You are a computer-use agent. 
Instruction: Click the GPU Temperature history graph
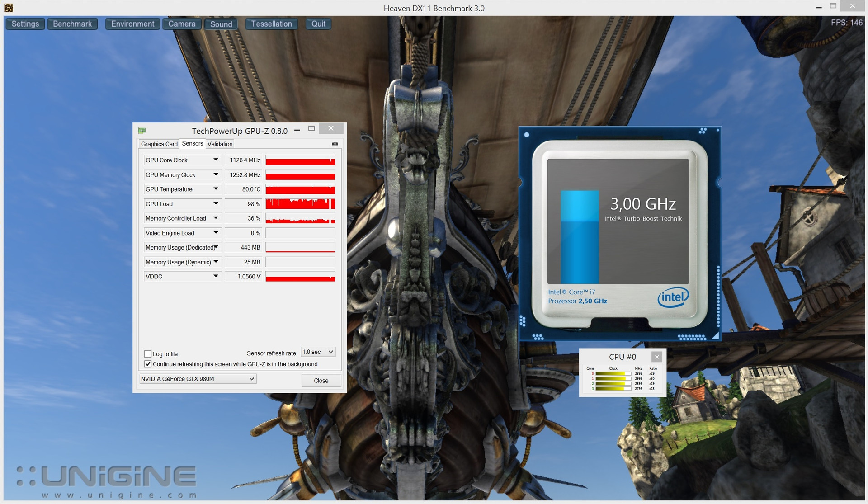[x=300, y=189]
